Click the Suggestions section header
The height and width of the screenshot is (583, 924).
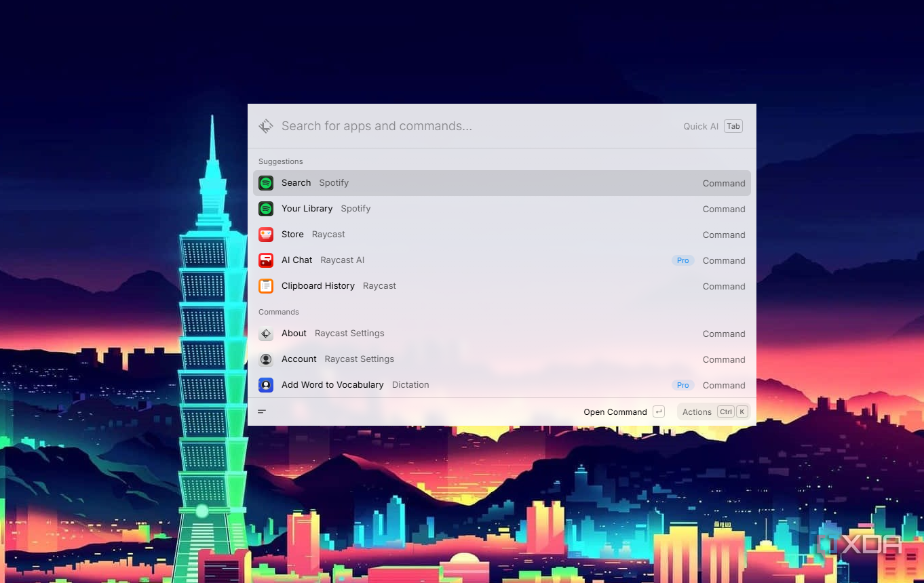pos(281,161)
